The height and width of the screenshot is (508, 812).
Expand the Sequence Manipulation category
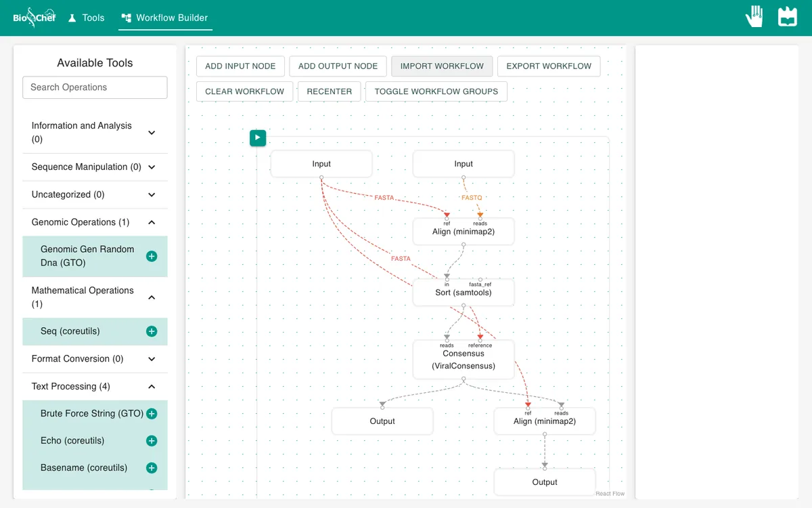(95, 167)
